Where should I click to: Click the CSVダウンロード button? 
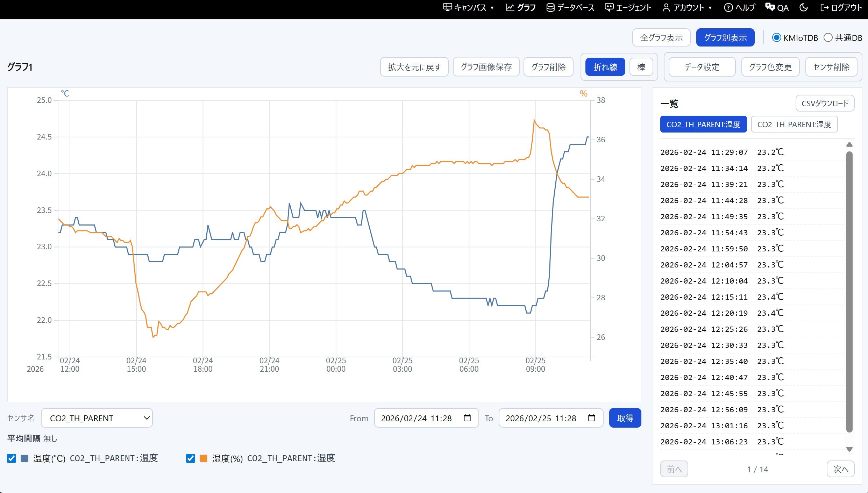(825, 103)
